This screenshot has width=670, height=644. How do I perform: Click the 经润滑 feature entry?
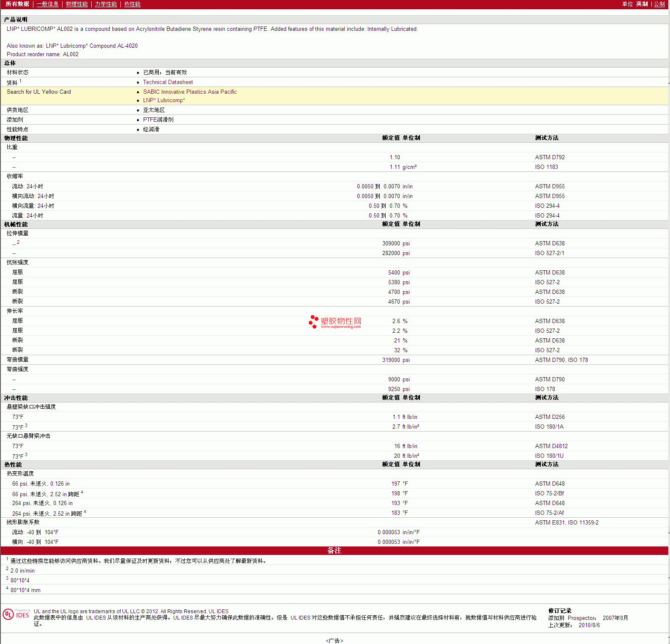151,130
